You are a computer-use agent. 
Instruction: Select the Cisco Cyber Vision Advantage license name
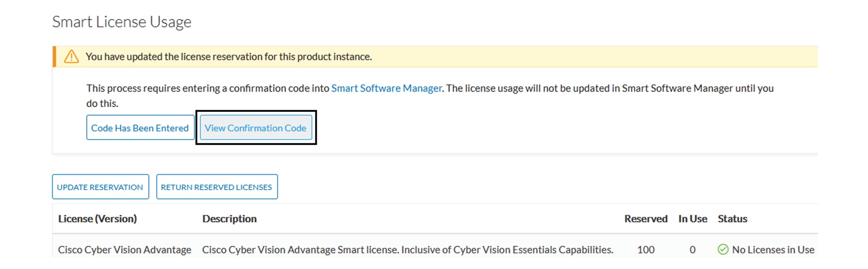tap(125, 250)
